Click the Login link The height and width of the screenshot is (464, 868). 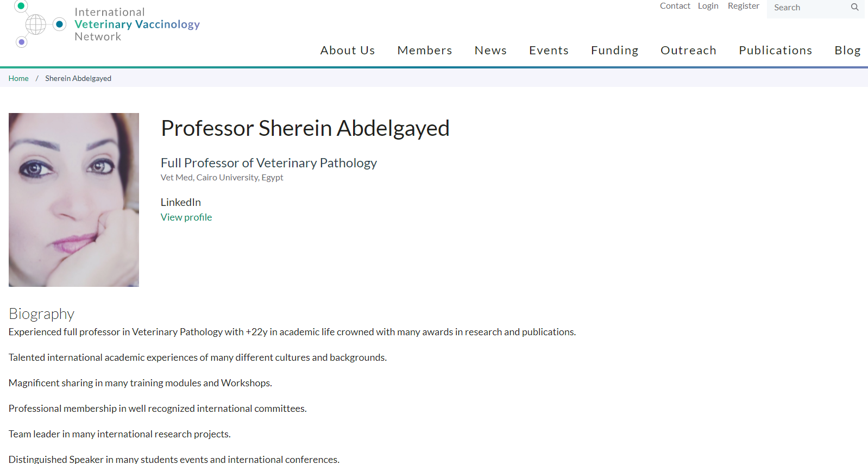[x=708, y=6]
